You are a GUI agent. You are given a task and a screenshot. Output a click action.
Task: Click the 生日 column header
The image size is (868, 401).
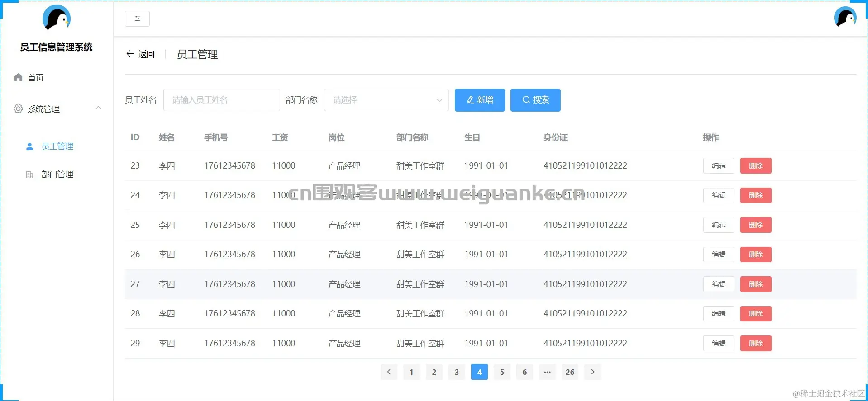(x=472, y=137)
